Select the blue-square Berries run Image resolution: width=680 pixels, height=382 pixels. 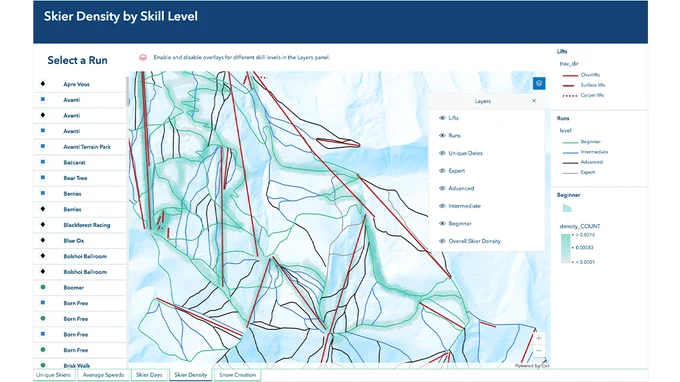pyautogui.click(x=80, y=193)
